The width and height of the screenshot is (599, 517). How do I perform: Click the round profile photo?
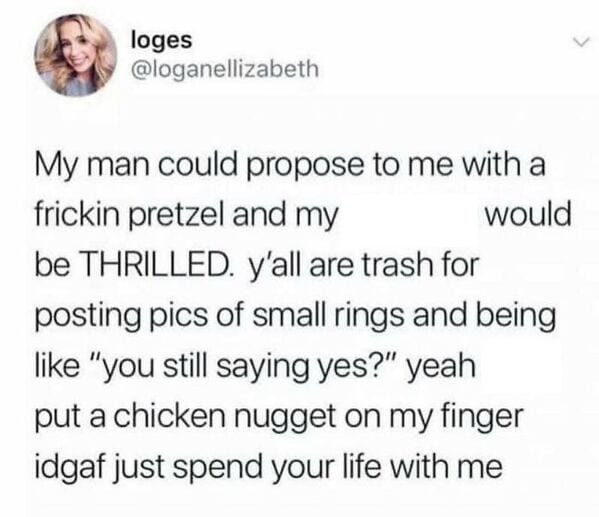(x=75, y=55)
